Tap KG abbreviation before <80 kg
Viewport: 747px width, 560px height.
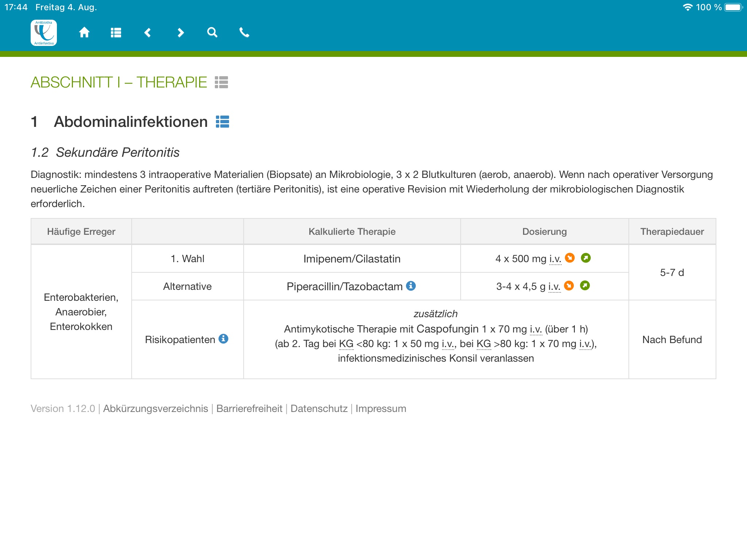(x=346, y=344)
